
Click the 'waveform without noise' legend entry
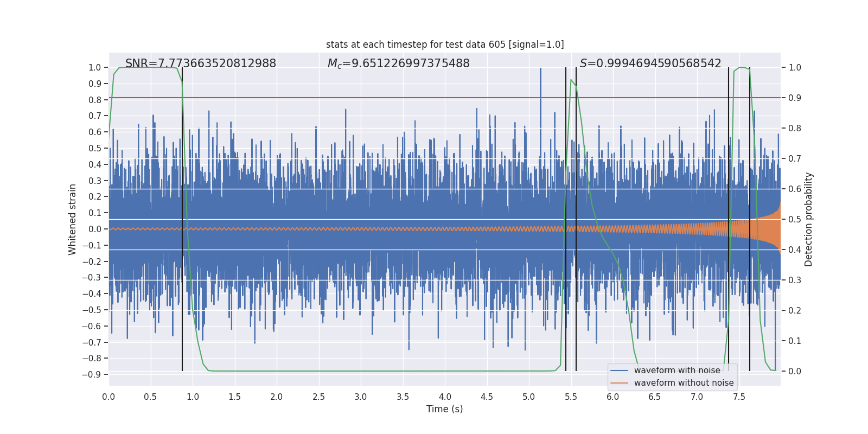684,383
